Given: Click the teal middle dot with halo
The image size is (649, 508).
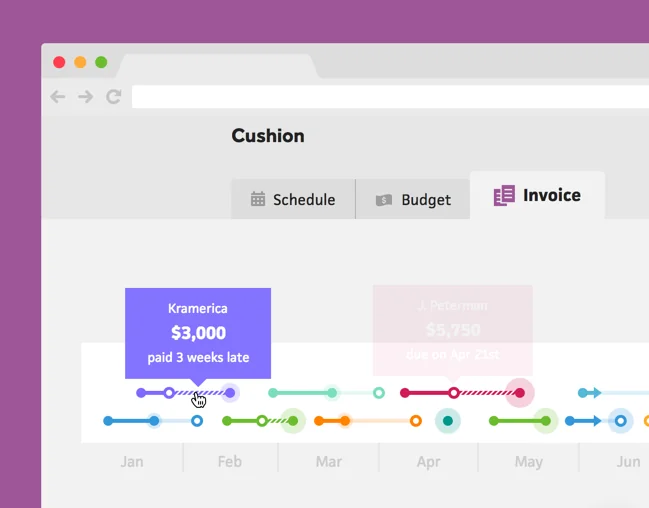Looking at the screenshot, I should point(332,393).
